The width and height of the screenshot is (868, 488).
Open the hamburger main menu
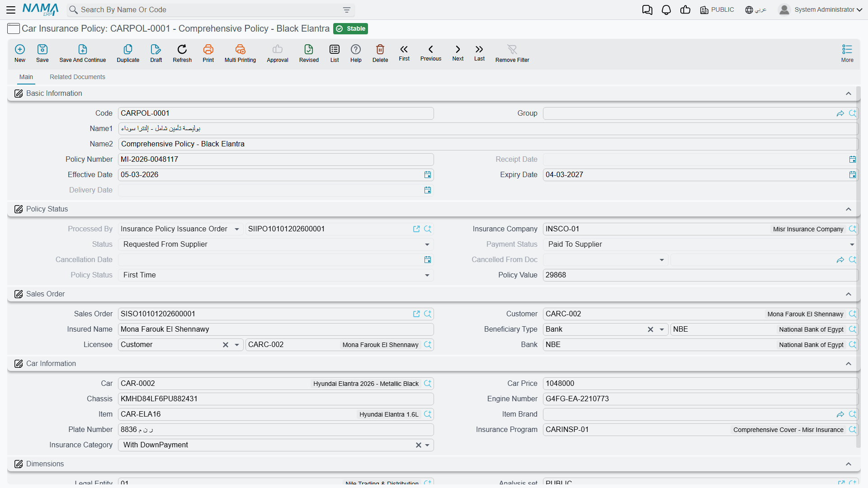pyautogui.click(x=11, y=9)
